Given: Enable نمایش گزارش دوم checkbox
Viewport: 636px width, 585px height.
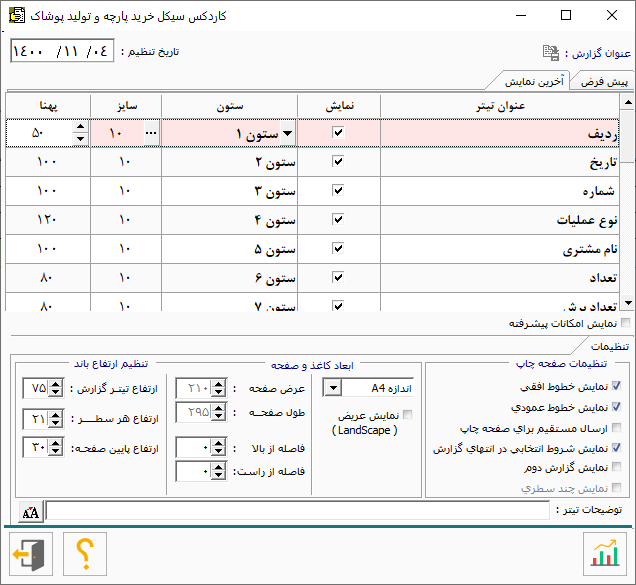Looking at the screenshot, I should pos(616,467).
